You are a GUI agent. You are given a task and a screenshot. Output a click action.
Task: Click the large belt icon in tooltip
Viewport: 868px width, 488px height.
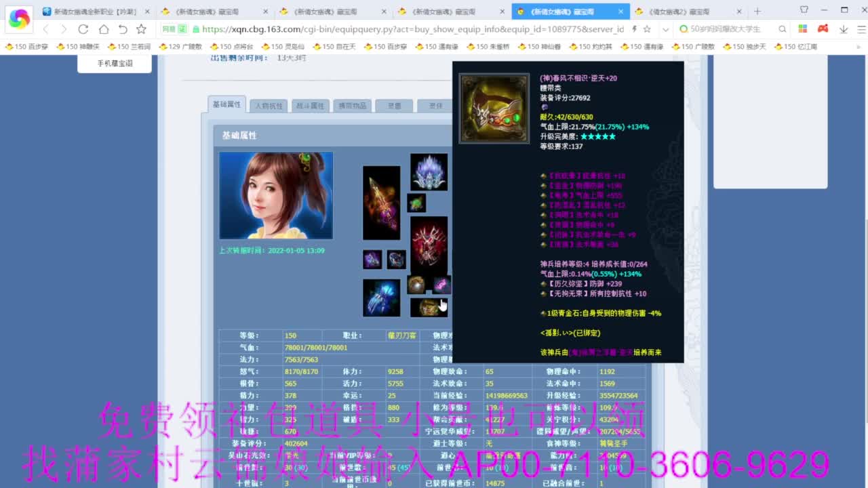[x=494, y=108]
